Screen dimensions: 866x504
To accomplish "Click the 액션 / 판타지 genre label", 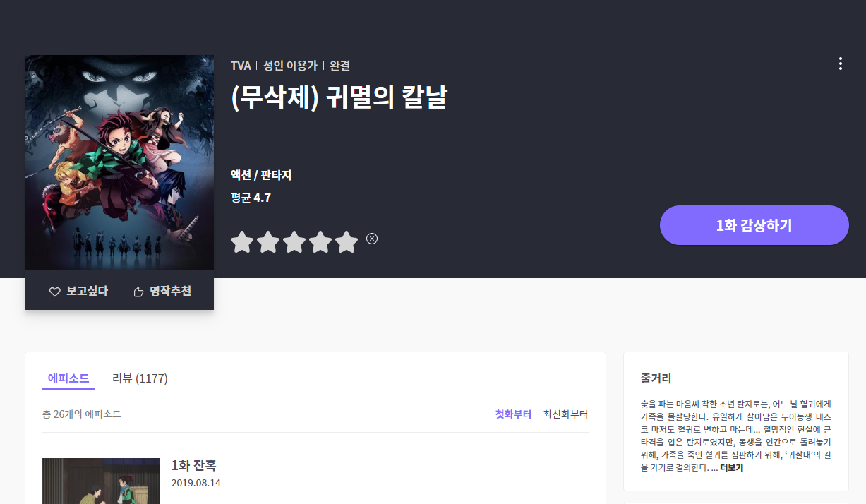I will coord(261,175).
